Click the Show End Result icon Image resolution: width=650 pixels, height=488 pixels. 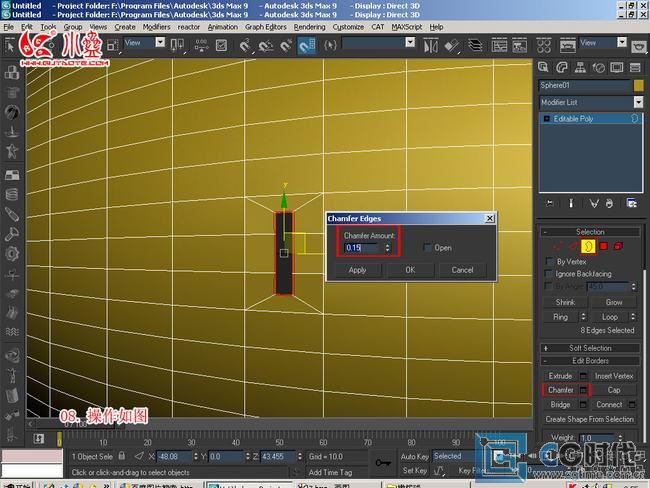click(571, 203)
